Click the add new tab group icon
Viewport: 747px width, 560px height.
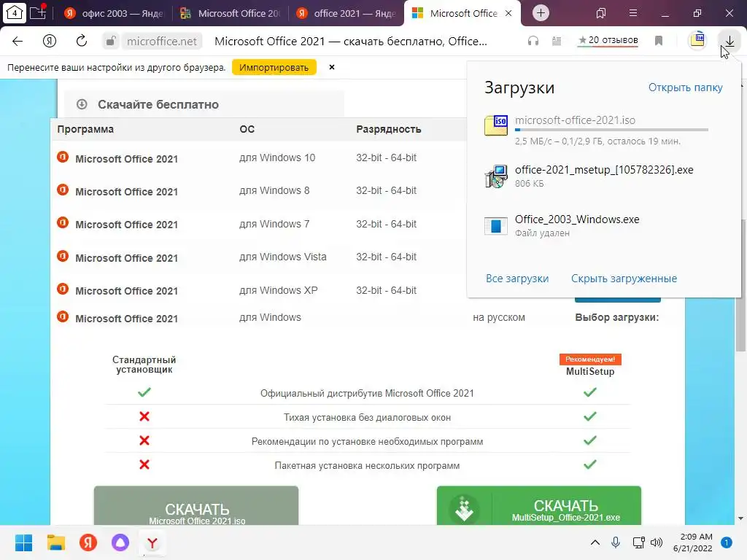point(38,12)
